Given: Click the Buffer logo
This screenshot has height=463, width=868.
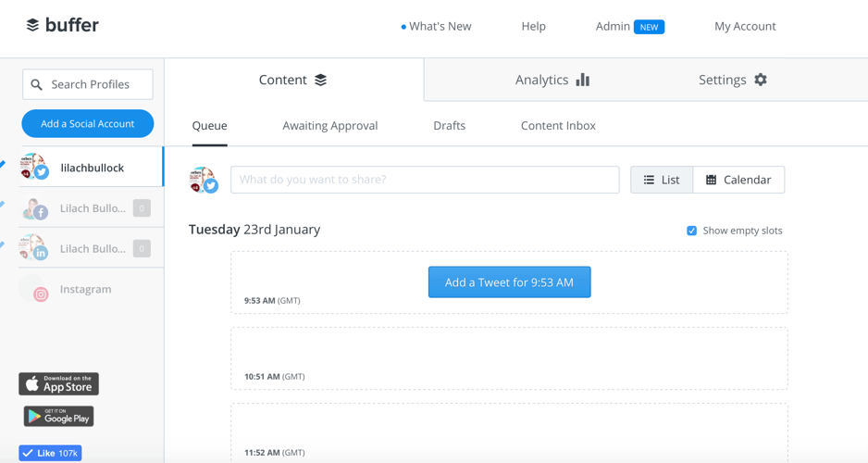Looking at the screenshot, I should (x=63, y=25).
